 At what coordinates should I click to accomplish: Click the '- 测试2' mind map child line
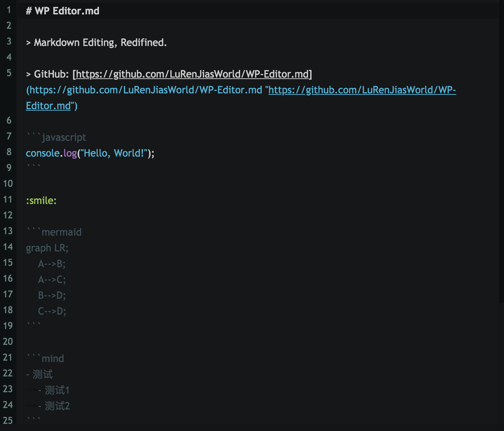tap(54, 406)
